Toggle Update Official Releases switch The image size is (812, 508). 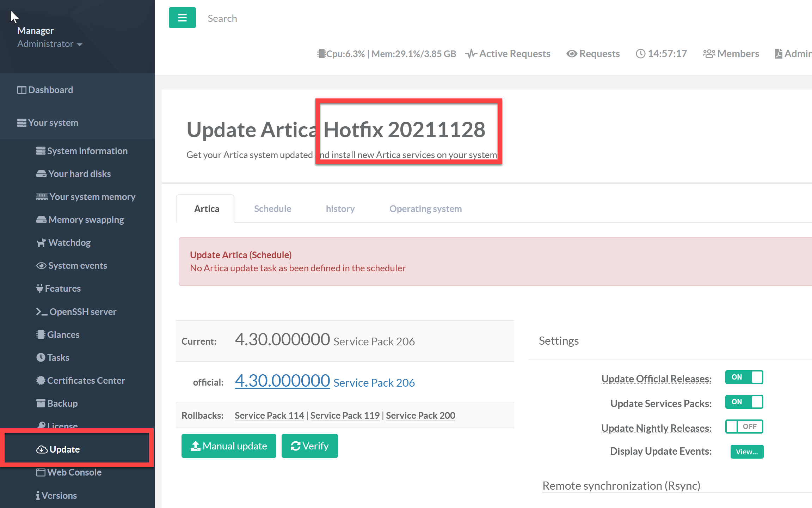pos(744,377)
